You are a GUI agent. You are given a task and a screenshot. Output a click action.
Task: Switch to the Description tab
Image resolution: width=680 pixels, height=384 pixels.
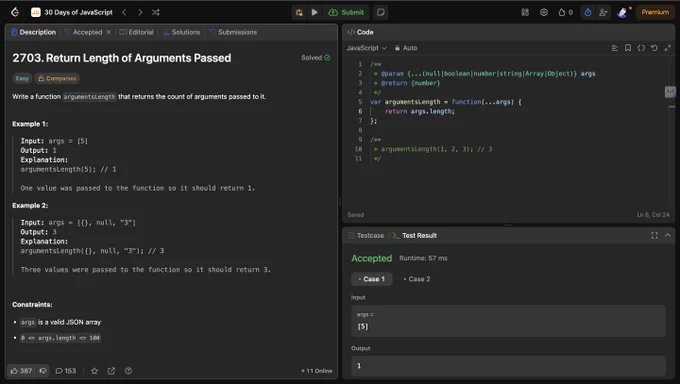tap(33, 32)
